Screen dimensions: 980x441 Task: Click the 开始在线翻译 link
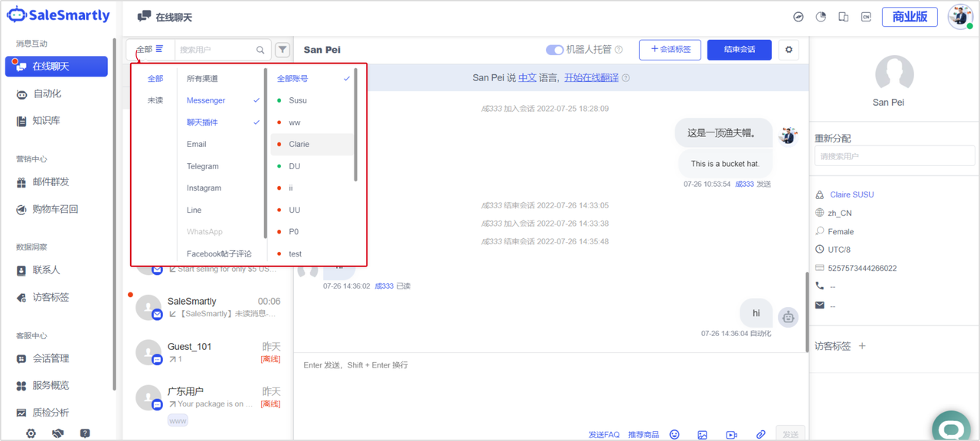click(x=591, y=77)
